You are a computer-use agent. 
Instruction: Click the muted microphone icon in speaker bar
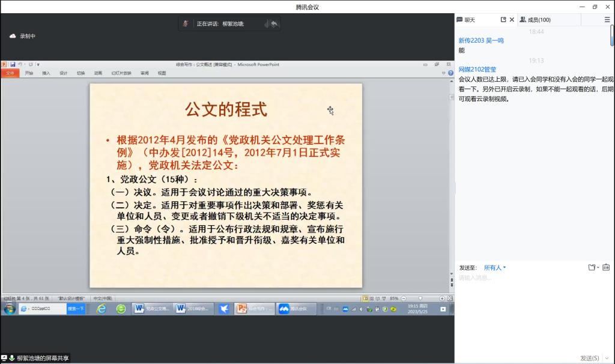tap(186, 23)
